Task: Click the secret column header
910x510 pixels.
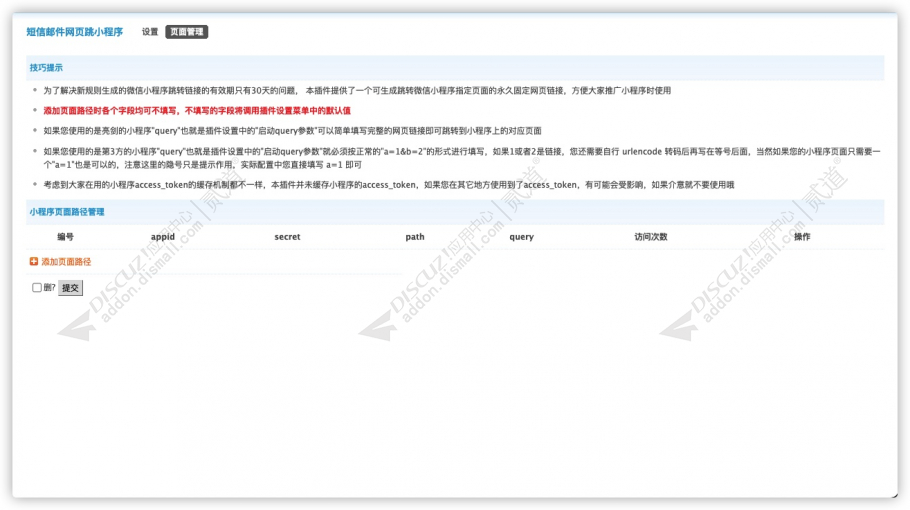Action: click(287, 237)
